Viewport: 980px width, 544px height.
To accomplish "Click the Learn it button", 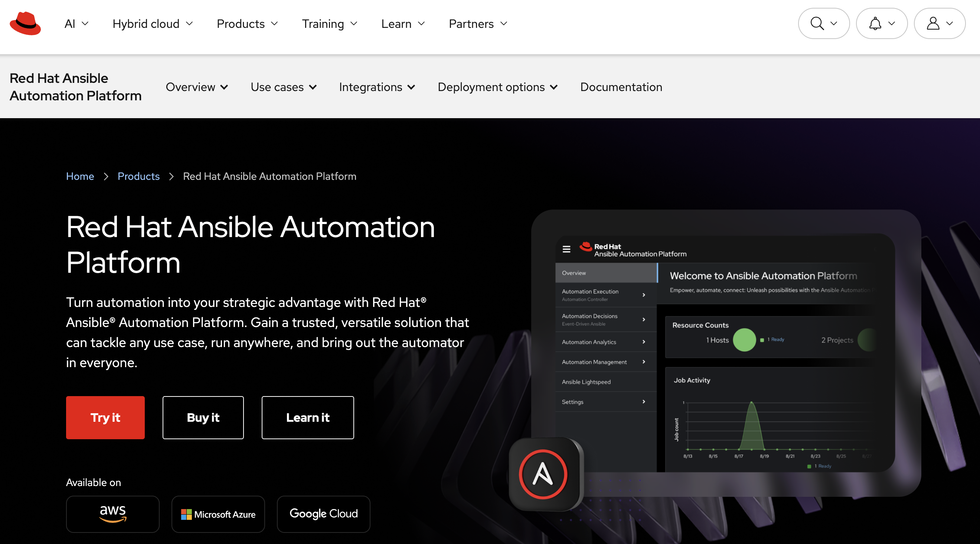I will 307,418.
